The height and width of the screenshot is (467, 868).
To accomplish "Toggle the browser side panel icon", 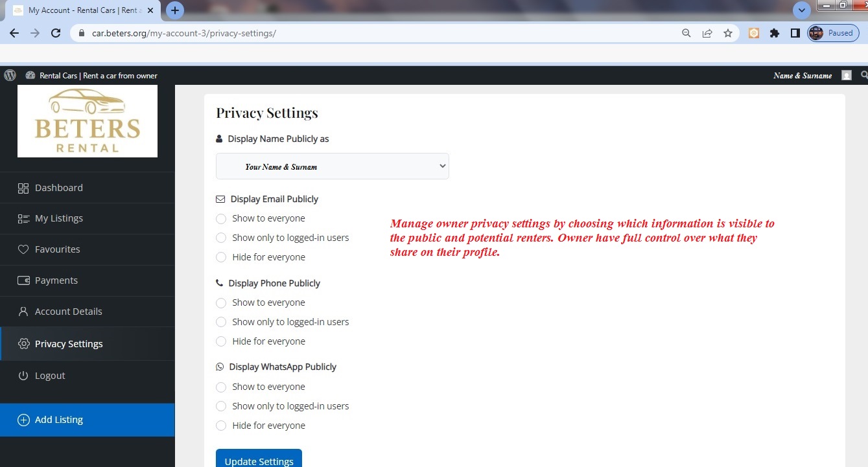I will [795, 33].
